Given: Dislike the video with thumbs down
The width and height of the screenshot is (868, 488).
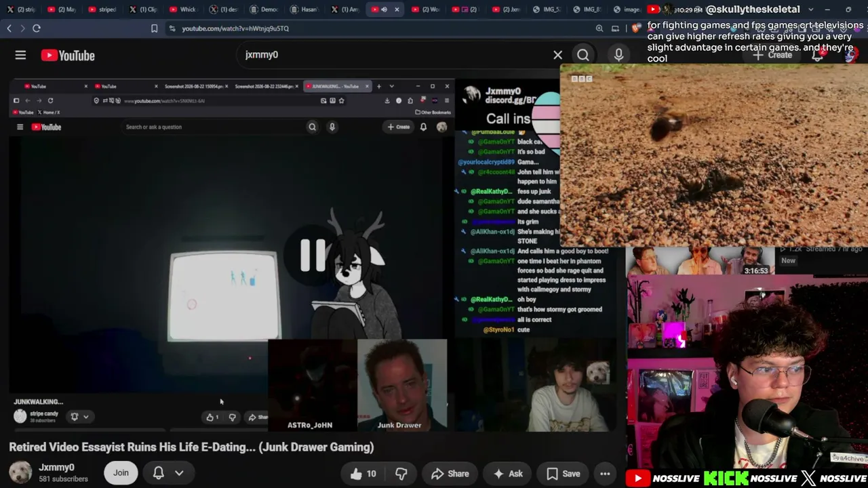Looking at the screenshot, I should point(401,474).
